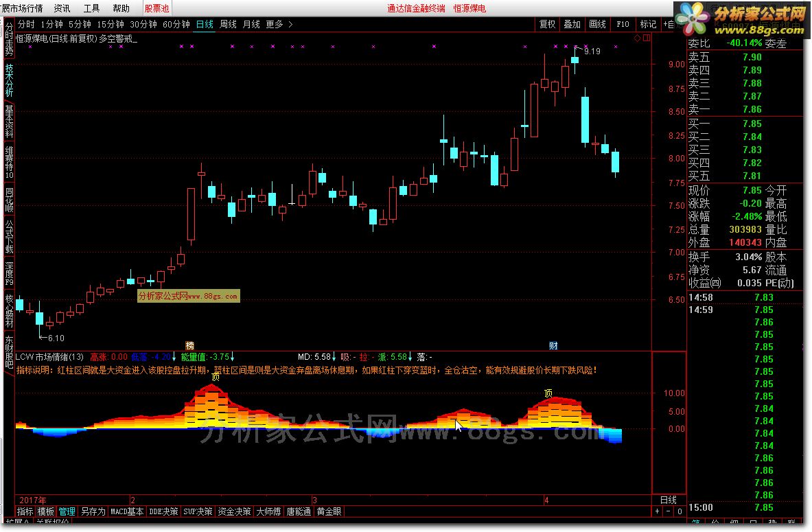Click the red diamond icon above the chart
Image resolution: width=812 pixels, height=532 pixels.
pyautogui.click(x=637, y=38)
